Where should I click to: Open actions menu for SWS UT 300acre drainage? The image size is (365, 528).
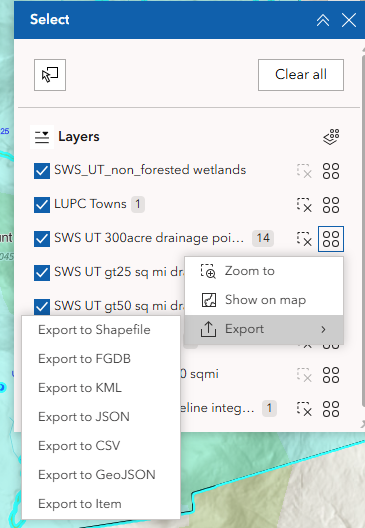(x=331, y=239)
